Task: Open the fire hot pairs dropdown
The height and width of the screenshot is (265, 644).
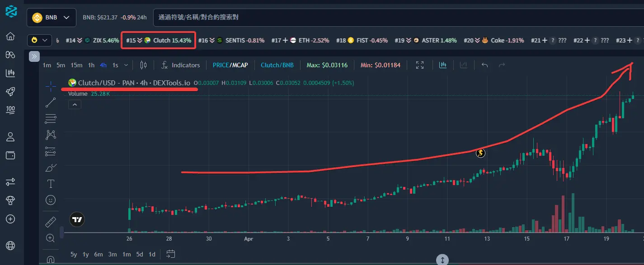Action: tap(39, 40)
